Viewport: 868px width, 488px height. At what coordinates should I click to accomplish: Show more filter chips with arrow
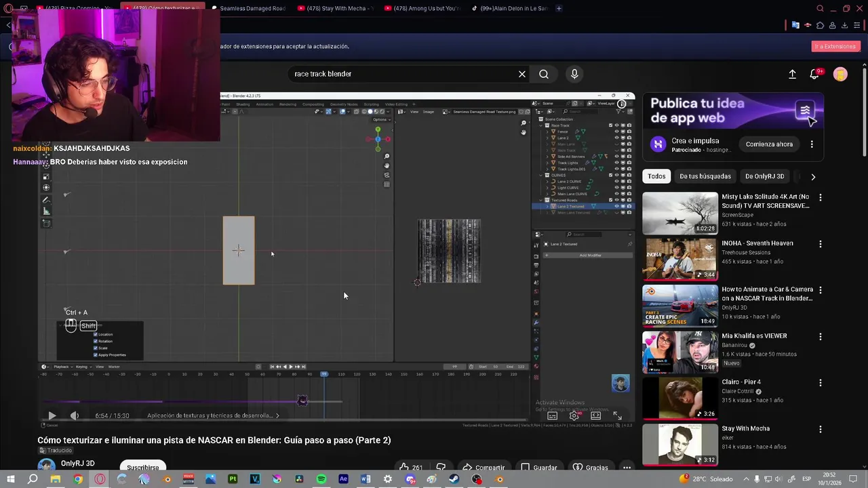pyautogui.click(x=813, y=177)
